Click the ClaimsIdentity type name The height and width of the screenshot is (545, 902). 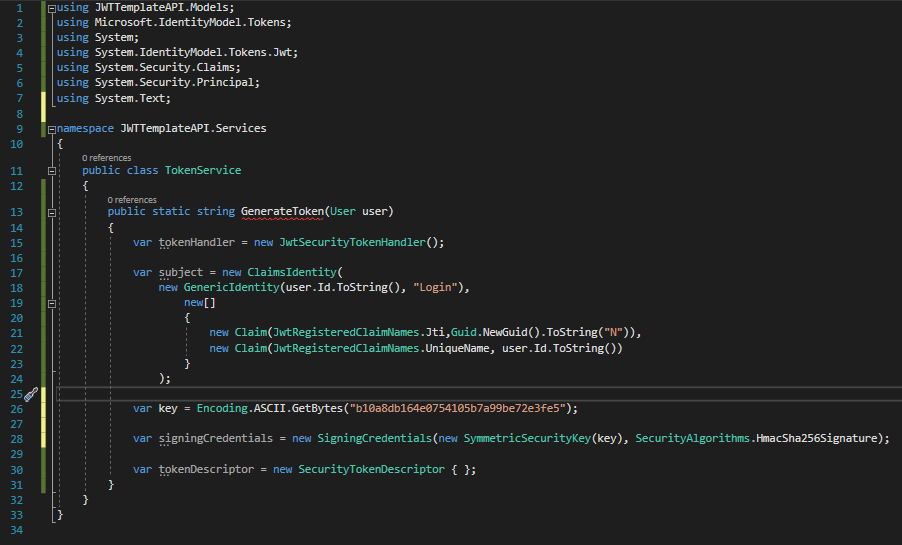292,272
